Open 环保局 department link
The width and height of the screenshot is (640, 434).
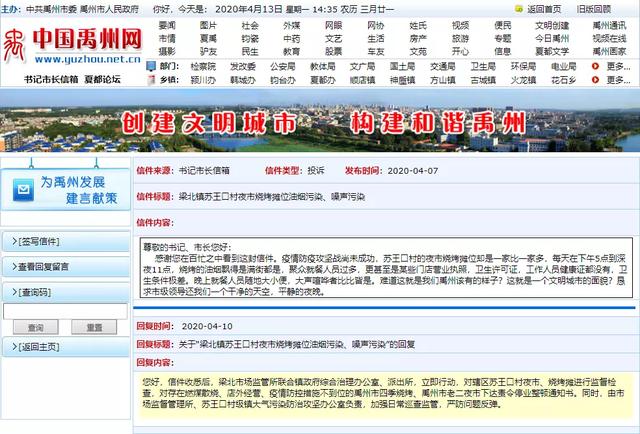click(523, 66)
